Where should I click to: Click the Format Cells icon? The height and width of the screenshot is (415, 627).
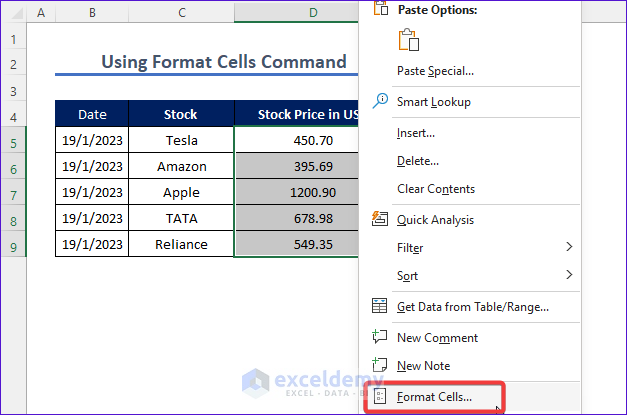tap(380, 397)
